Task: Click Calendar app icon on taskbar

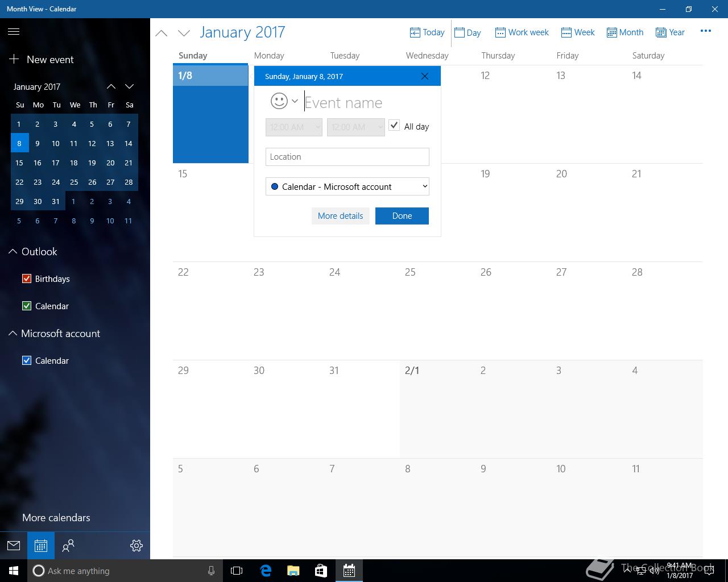Action: click(x=349, y=571)
